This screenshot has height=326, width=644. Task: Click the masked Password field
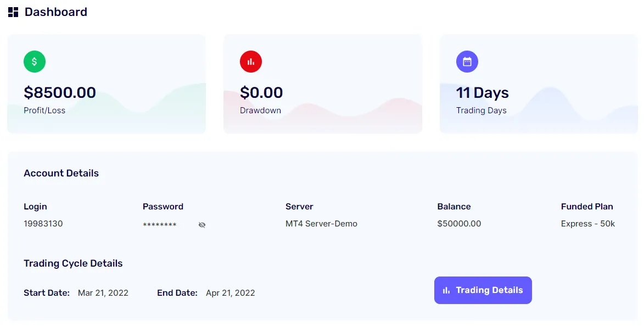click(x=160, y=224)
